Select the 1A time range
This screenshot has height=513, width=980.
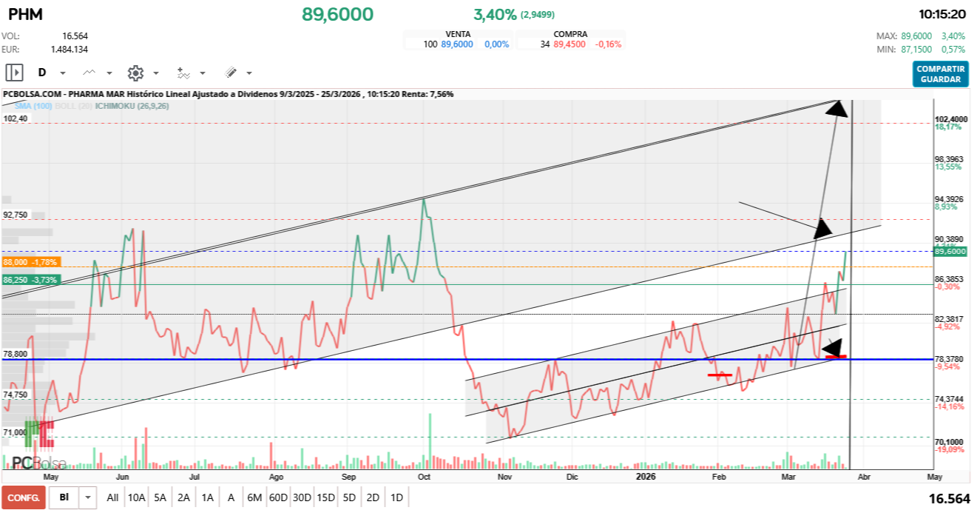pyautogui.click(x=207, y=497)
